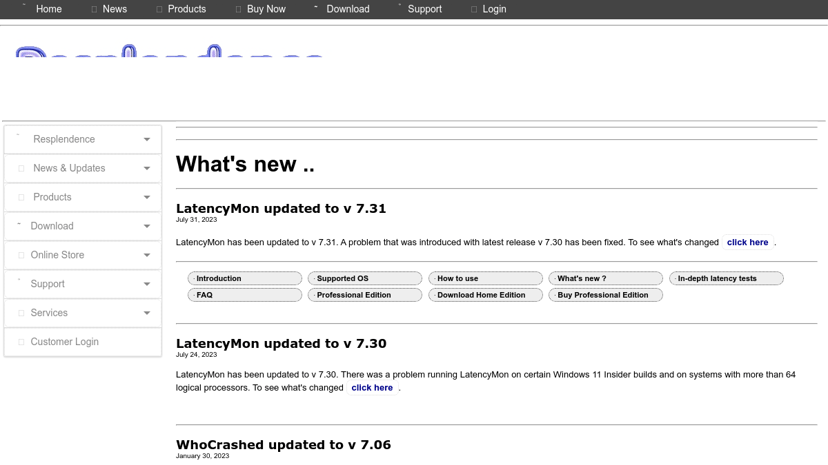Viewport: 828px width, 465px height.
Task: Open Products in the top navigation bar
Action: coord(186,9)
